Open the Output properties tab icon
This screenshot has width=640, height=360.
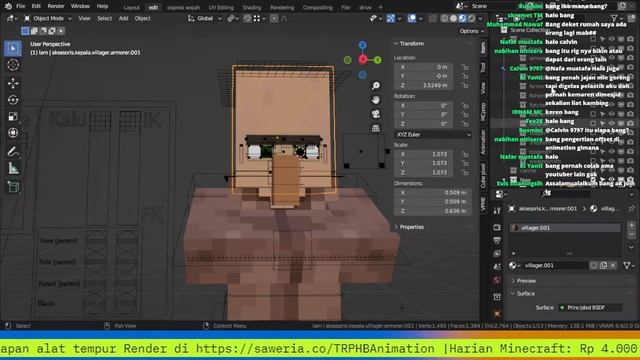(x=497, y=240)
